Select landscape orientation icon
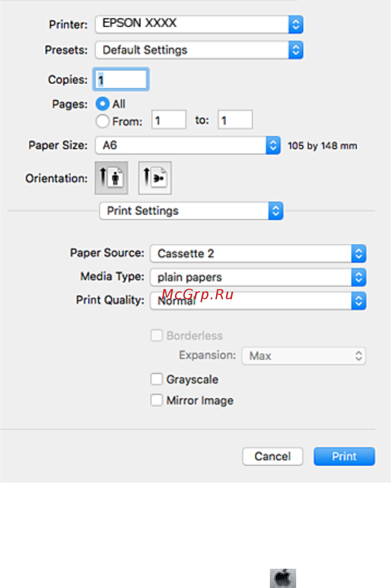Image resolution: width=391 pixels, height=588 pixels. pos(155,178)
